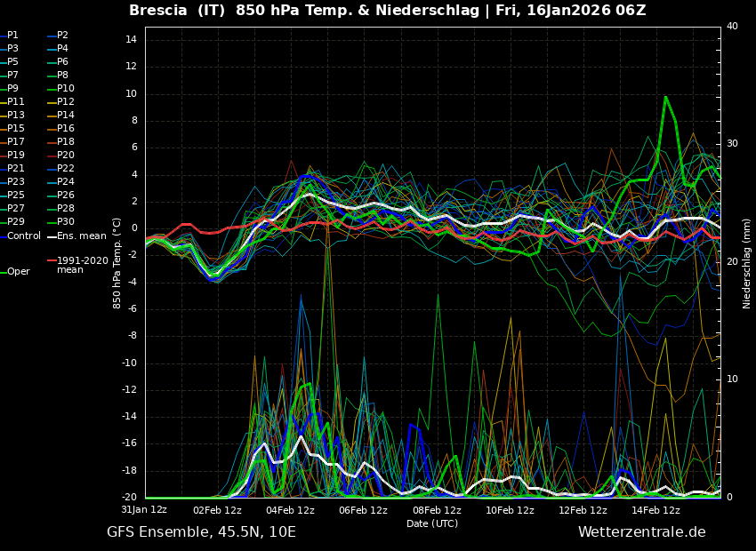Click the P1 legend entry
Screen dimensions: 756x551
coord(12,36)
